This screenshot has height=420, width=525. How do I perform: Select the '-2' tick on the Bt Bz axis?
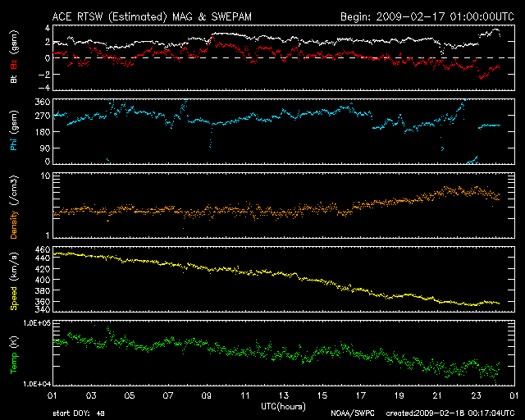pyautogui.click(x=44, y=74)
